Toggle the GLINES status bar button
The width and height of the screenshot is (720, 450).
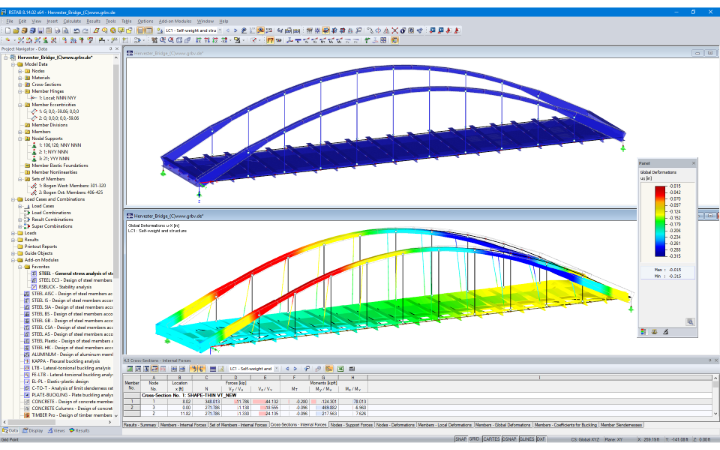pyautogui.click(x=527, y=439)
